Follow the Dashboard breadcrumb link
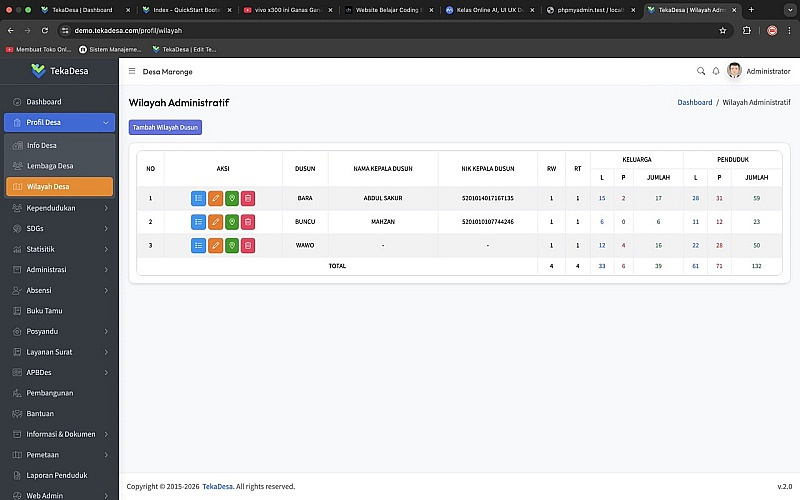Viewport: 800px width, 500px height. [x=694, y=102]
